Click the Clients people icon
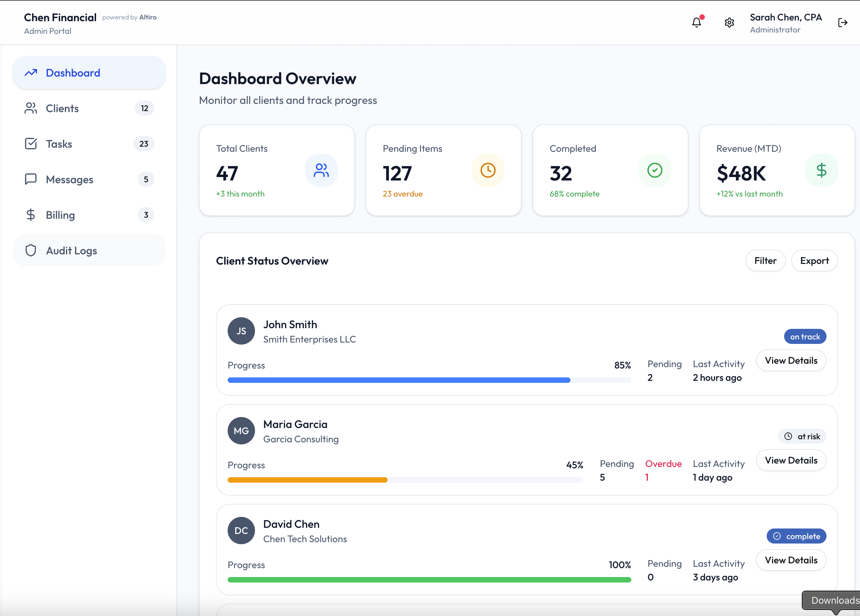This screenshot has height=616, width=860. coord(30,108)
